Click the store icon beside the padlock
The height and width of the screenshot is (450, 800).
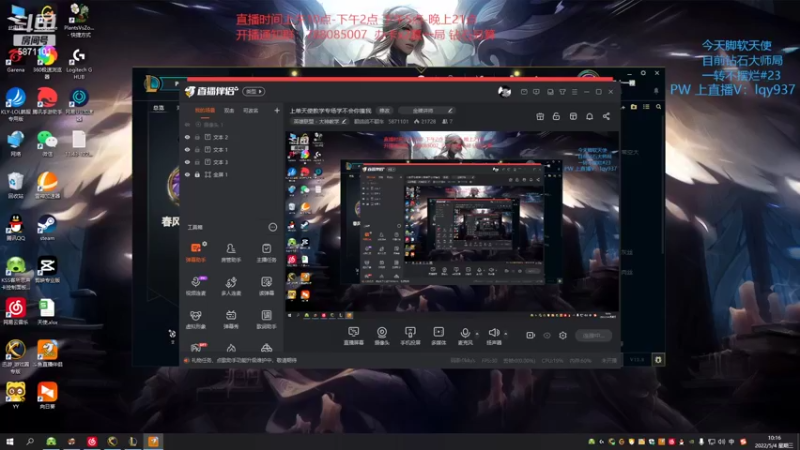[573, 116]
